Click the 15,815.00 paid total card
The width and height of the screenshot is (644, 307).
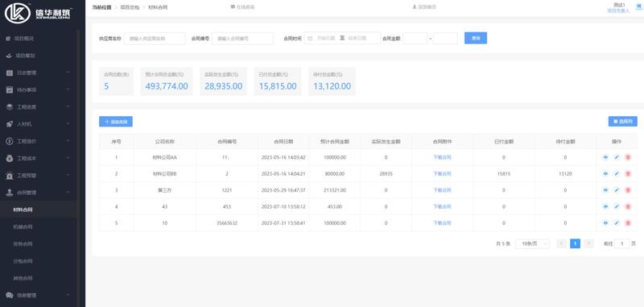[x=278, y=81]
